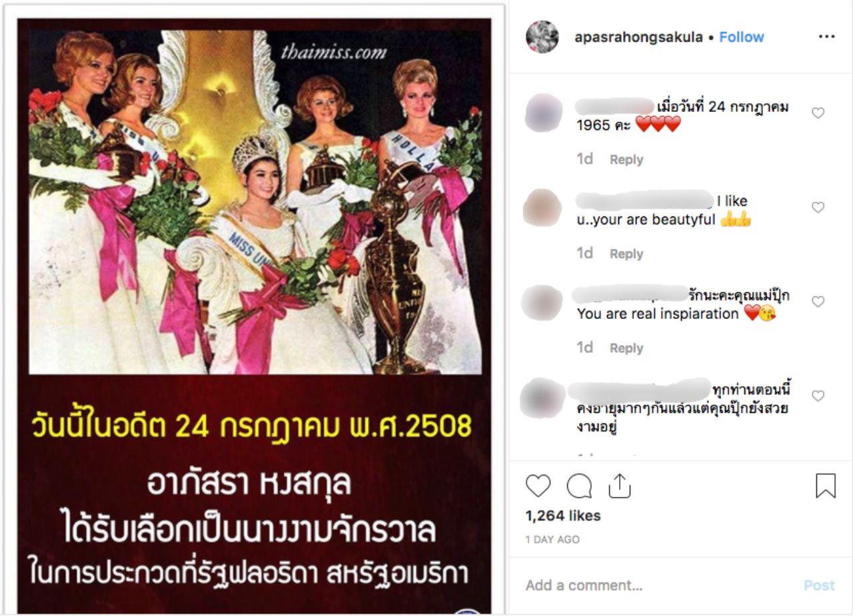The height and width of the screenshot is (616, 853).
Task: Open the three-dot more options menu
Action: click(x=826, y=37)
